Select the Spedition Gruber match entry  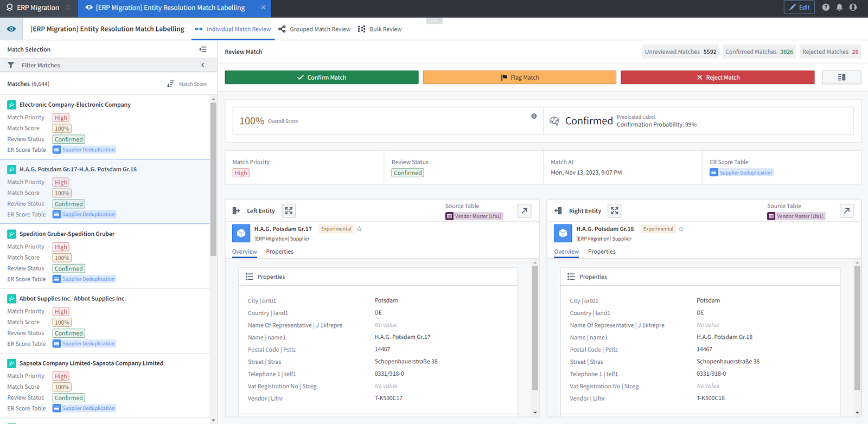pos(67,234)
